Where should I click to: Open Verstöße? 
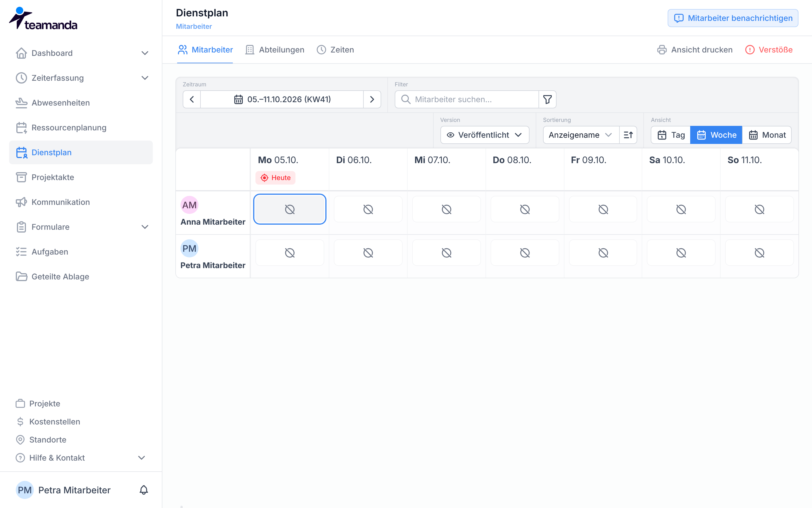tap(768, 50)
